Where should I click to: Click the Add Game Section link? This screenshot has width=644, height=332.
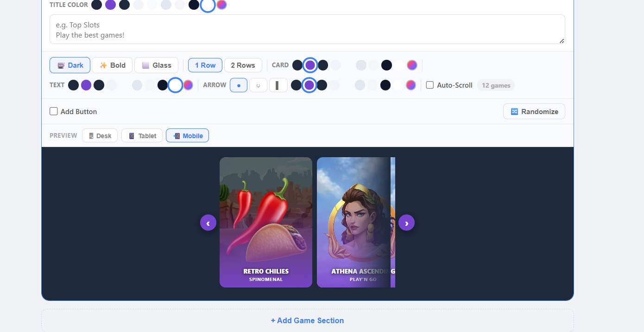308,320
